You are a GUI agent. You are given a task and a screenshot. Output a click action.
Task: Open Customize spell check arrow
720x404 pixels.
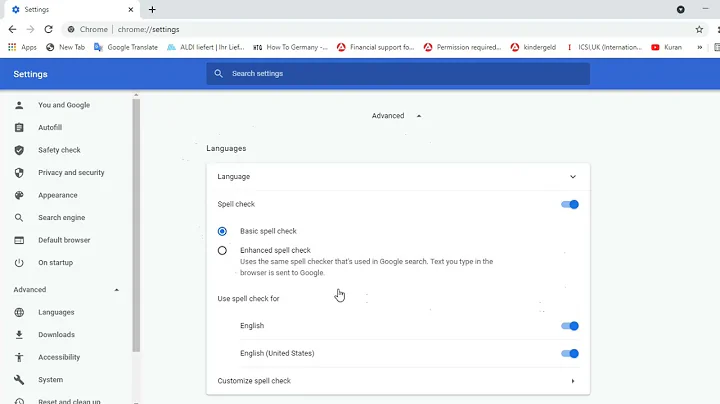pos(573,381)
